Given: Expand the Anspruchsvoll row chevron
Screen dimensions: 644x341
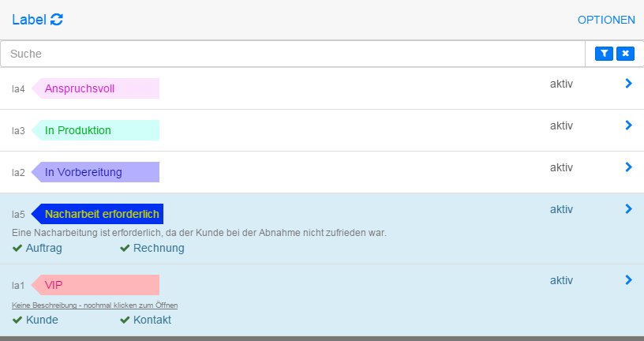Looking at the screenshot, I should (x=628, y=83).
